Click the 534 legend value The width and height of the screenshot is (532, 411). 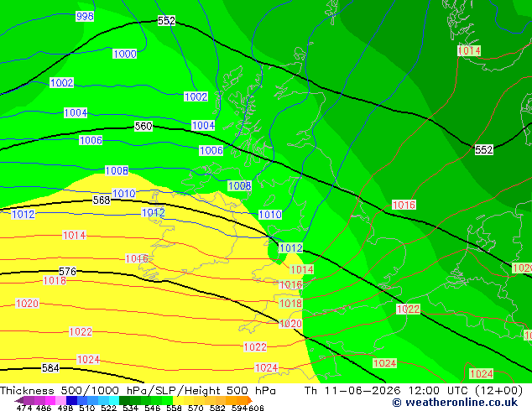click(x=130, y=408)
